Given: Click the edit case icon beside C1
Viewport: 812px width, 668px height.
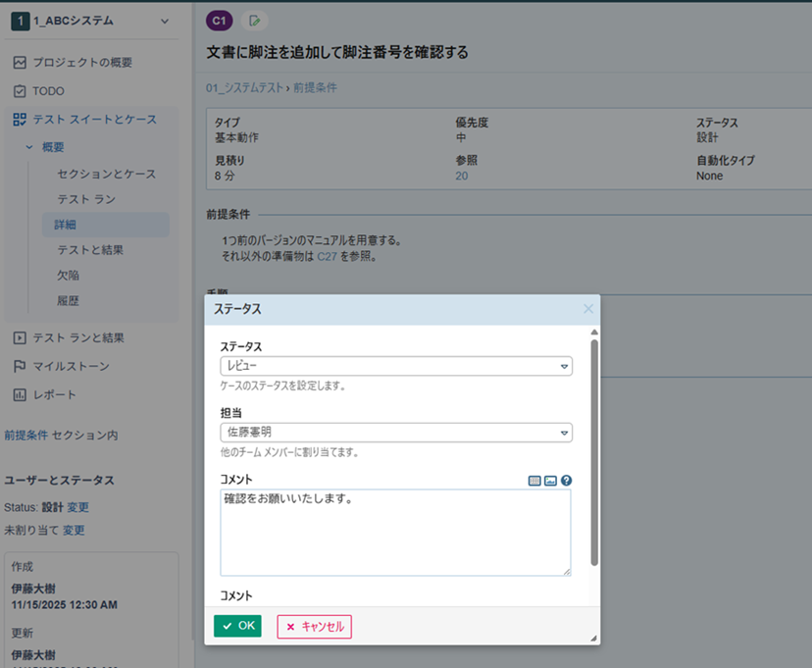Looking at the screenshot, I should click(255, 20).
